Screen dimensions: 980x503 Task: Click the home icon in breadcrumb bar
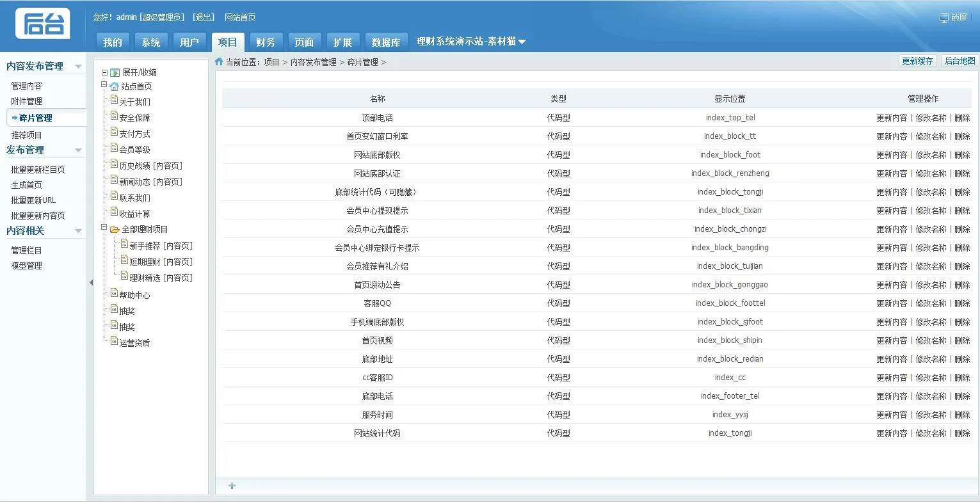219,62
